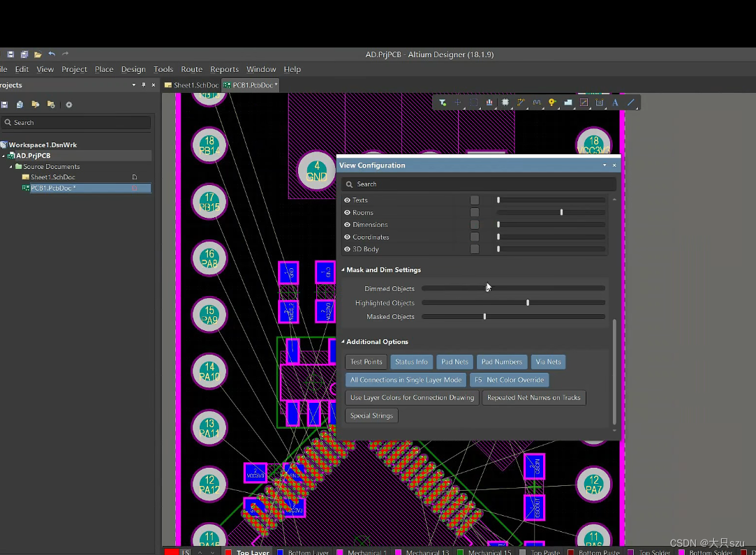Select Sheet1.SchDoc in the project tree
Image resolution: width=756 pixels, height=555 pixels.
pos(53,177)
